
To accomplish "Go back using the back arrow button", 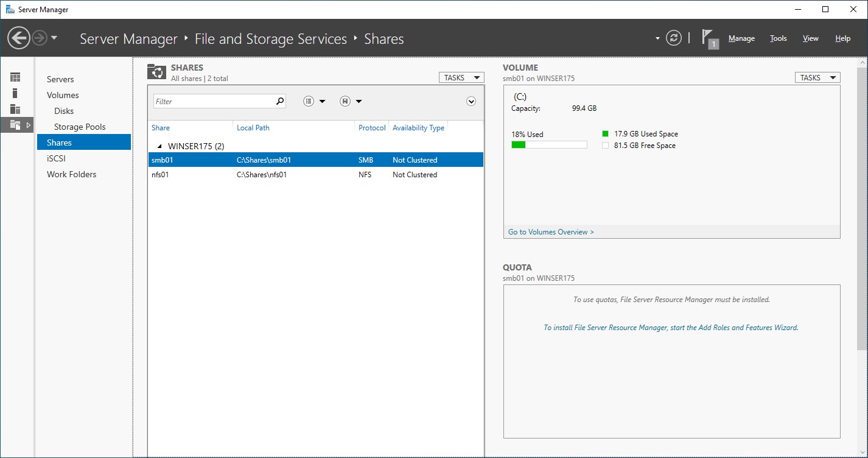I will click(19, 38).
